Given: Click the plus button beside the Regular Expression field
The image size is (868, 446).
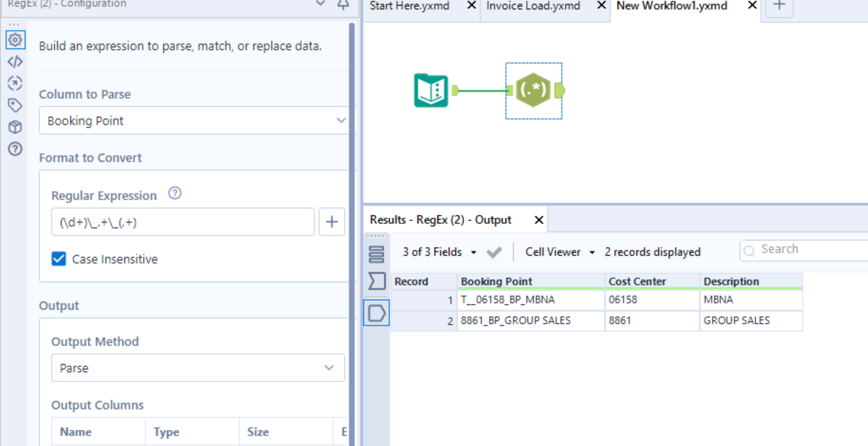Looking at the screenshot, I should (331, 221).
